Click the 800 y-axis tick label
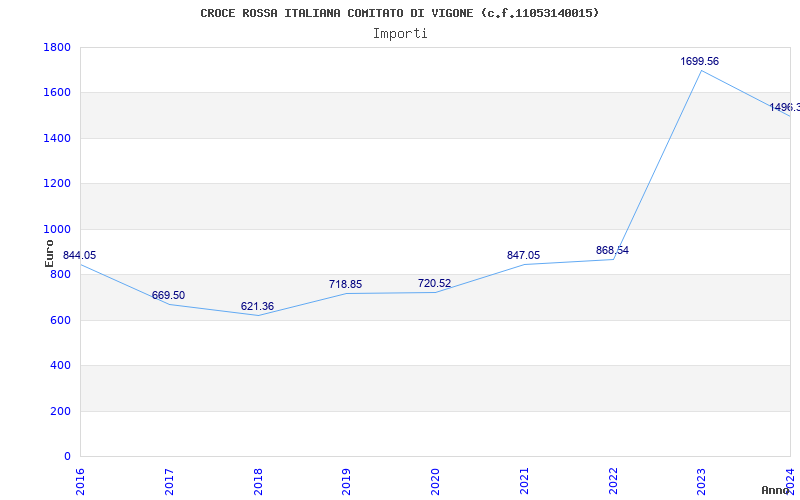The image size is (800, 500). pos(61,274)
